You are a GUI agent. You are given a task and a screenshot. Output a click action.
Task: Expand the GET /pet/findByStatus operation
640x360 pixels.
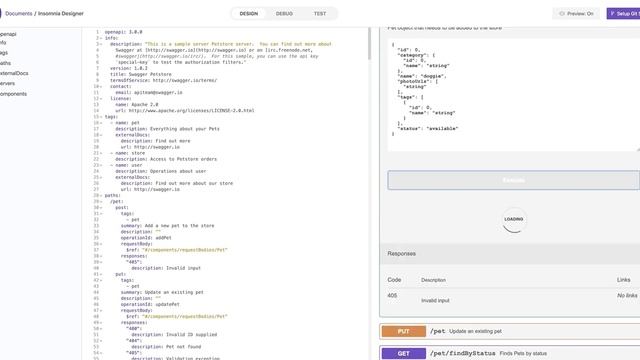pyautogui.click(x=510, y=353)
